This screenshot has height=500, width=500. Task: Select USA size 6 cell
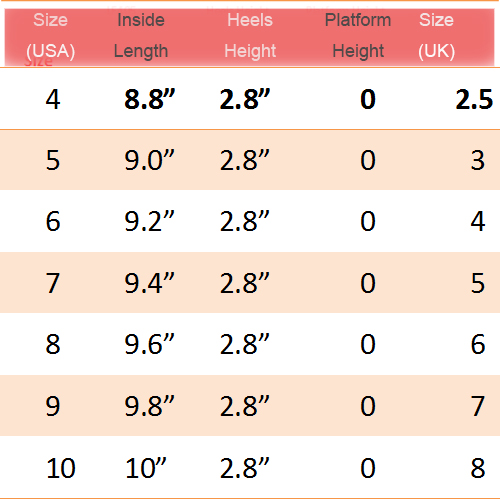(x=53, y=221)
